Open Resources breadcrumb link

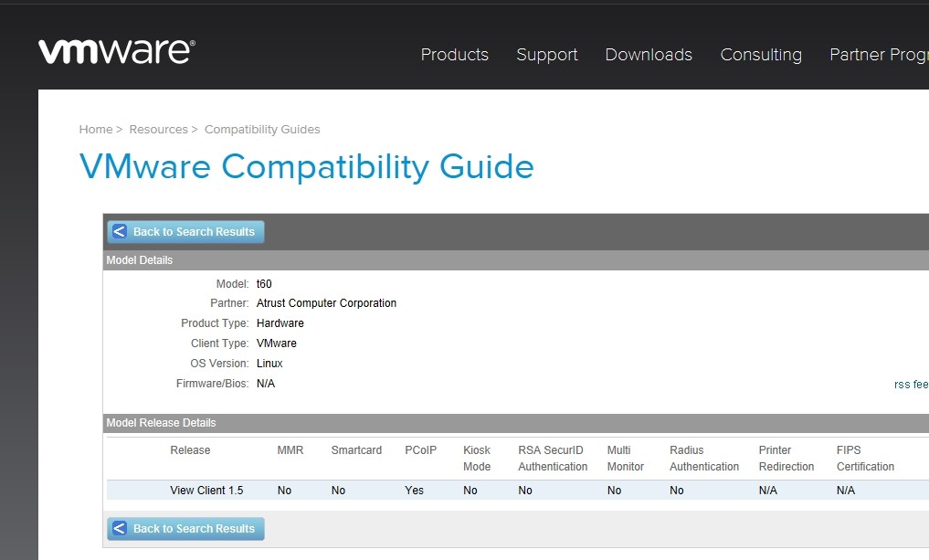coord(158,129)
